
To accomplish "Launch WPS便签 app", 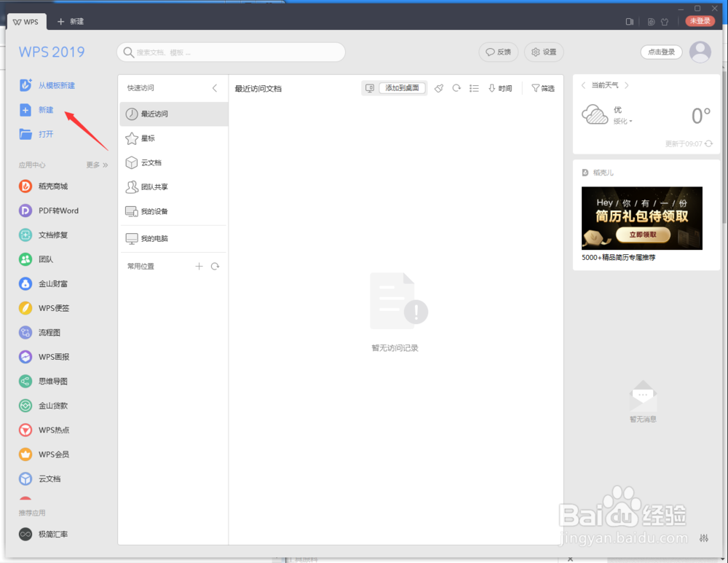I will pos(44,308).
